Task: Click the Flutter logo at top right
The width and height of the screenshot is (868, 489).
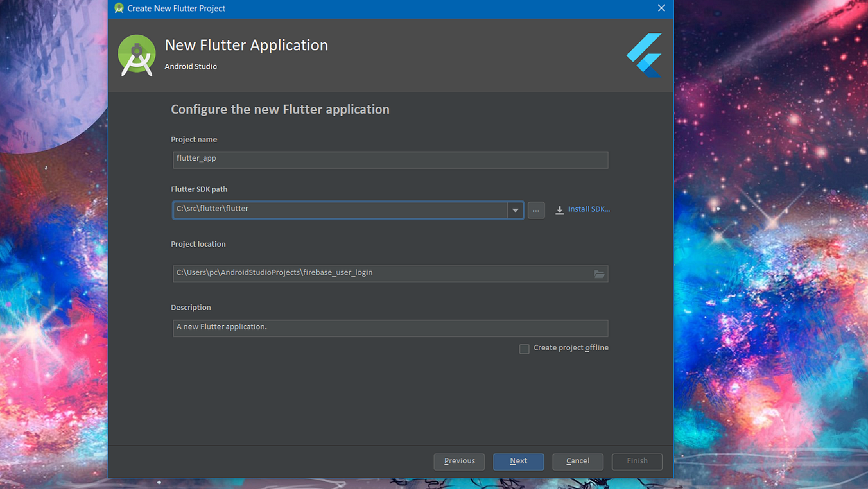Action: (x=644, y=55)
